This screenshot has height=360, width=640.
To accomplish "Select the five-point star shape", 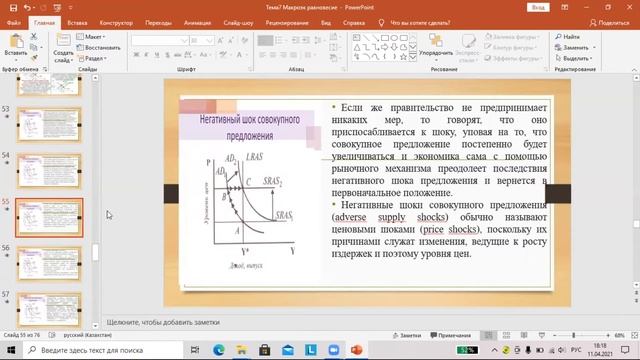I will point(403,57).
